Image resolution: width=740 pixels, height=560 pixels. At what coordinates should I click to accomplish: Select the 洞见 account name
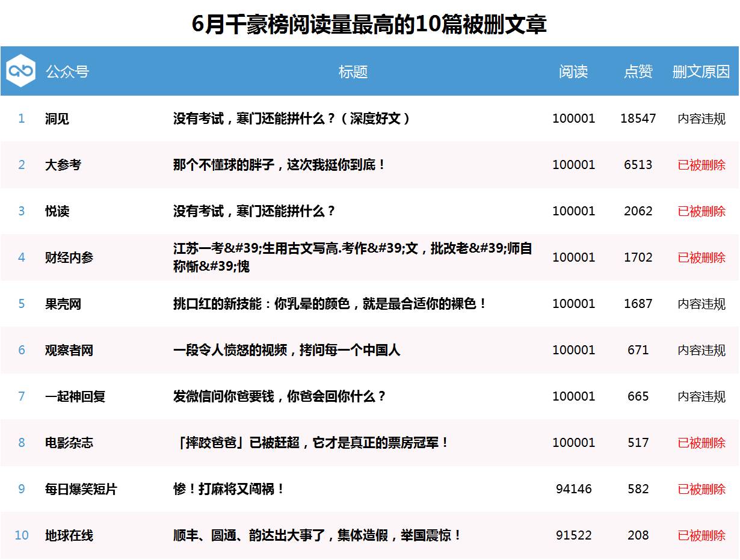[x=57, y=118]
